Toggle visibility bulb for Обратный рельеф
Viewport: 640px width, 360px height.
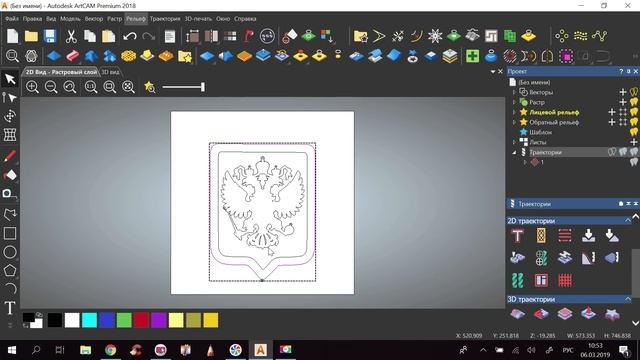click(634, 122)
